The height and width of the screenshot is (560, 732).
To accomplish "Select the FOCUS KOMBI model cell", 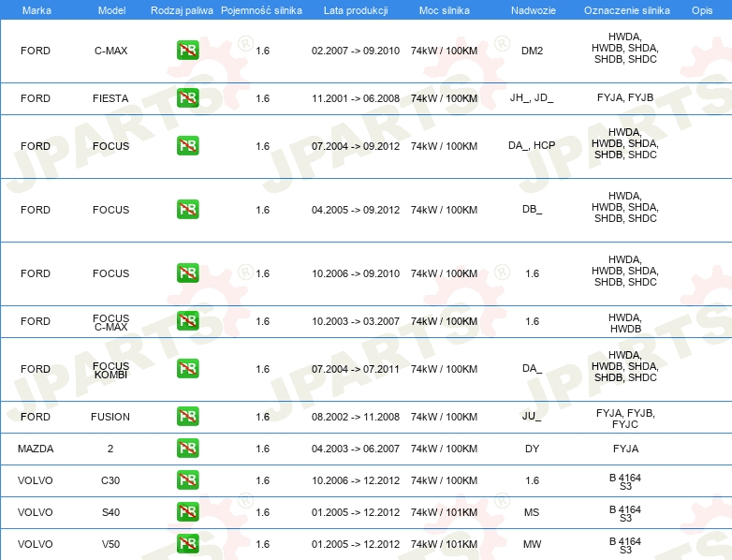I will (x=110, y=370).
